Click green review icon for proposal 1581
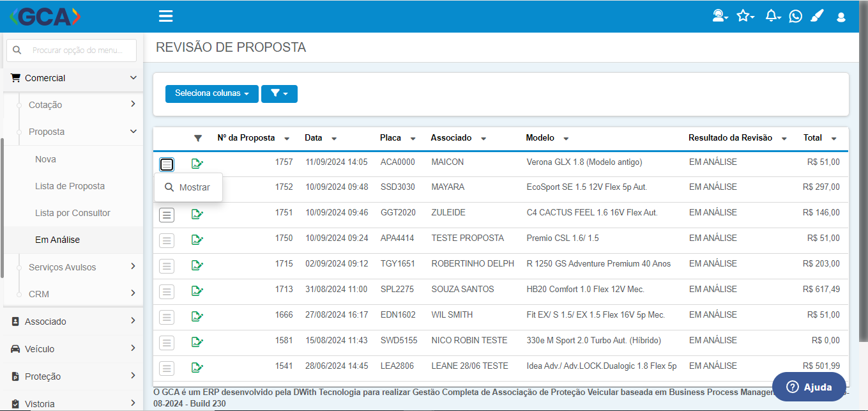This screenshot has width=868, height=411. click(x=197, y=342)
